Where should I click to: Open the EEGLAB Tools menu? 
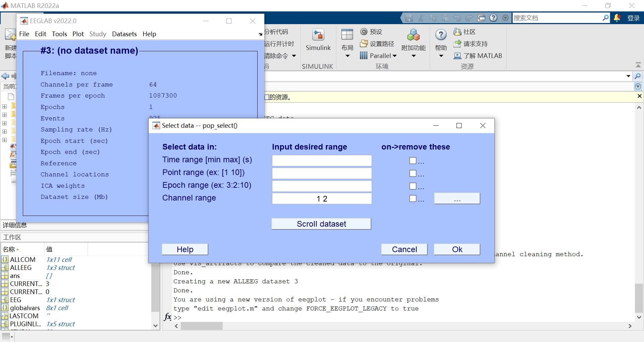pyautogui.click(x=59, y=34)
